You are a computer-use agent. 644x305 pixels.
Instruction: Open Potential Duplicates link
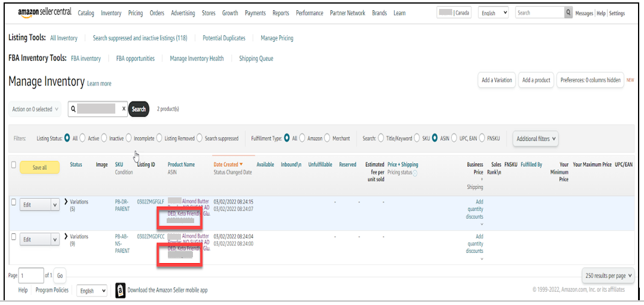(224, 38)
